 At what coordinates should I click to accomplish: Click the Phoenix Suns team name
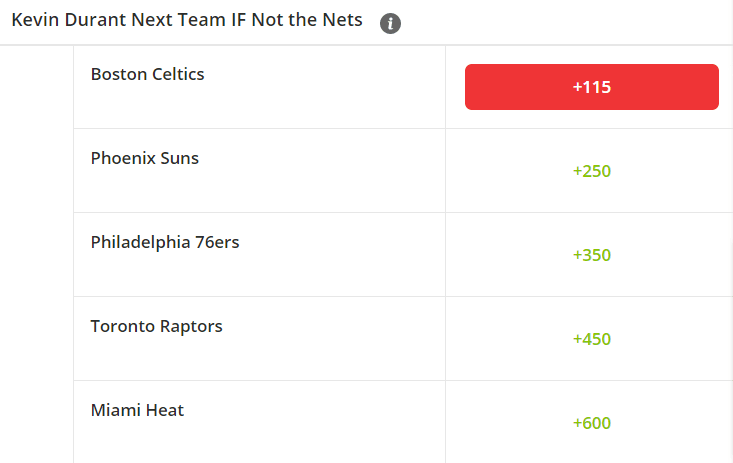click(x=144, y=158)
